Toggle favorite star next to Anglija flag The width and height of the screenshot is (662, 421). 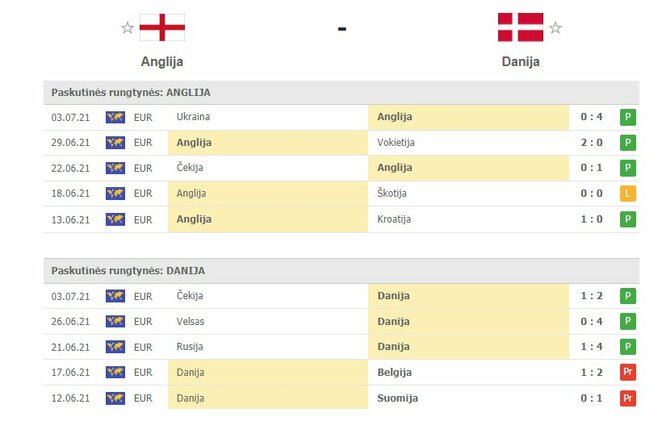[x=127, y=28]
